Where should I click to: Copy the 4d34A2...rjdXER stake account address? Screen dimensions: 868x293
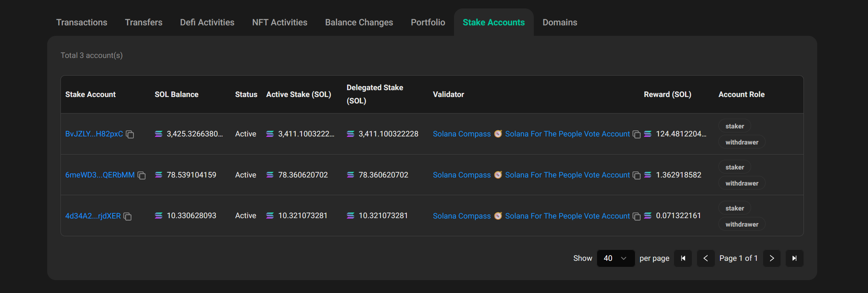tap(127, 217)
